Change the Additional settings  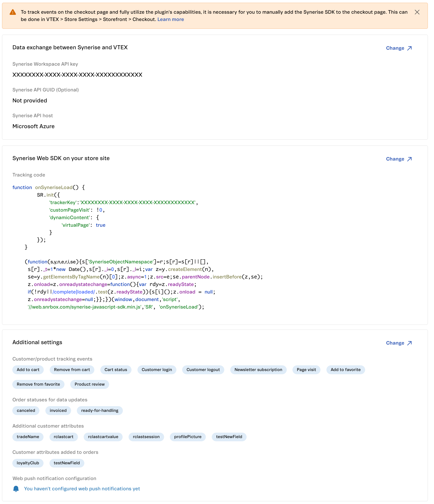(395, 343)
